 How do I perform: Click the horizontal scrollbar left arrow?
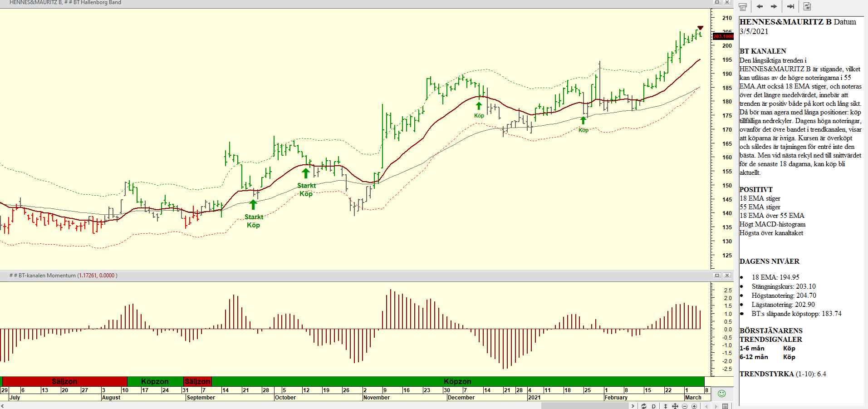point(3,406)
